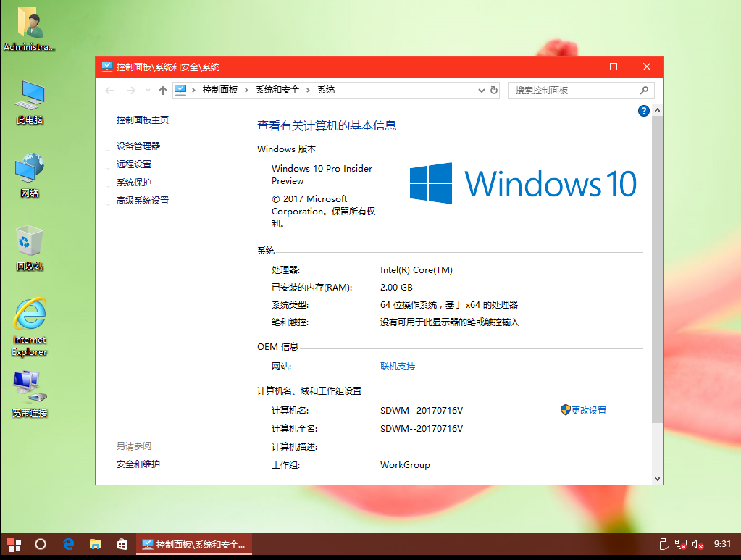The image size is (741, 560).
Task: Click the 联机支持 website link
Action: (398, 367)
